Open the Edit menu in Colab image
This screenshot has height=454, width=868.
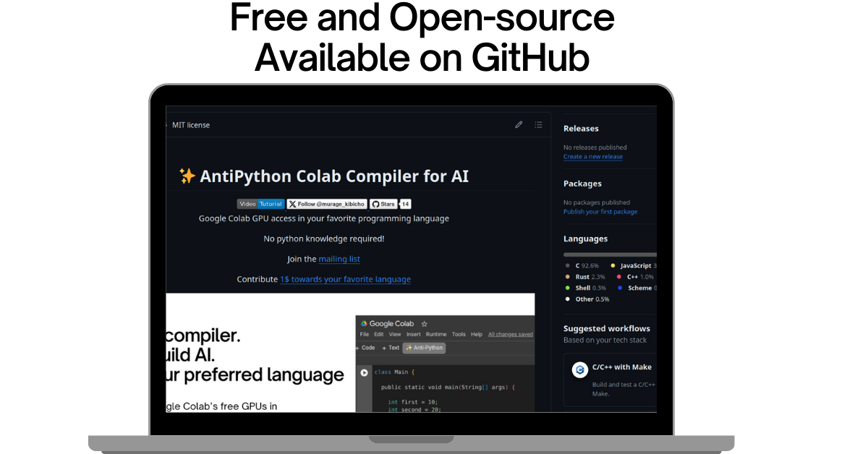(x=379, y=335)
